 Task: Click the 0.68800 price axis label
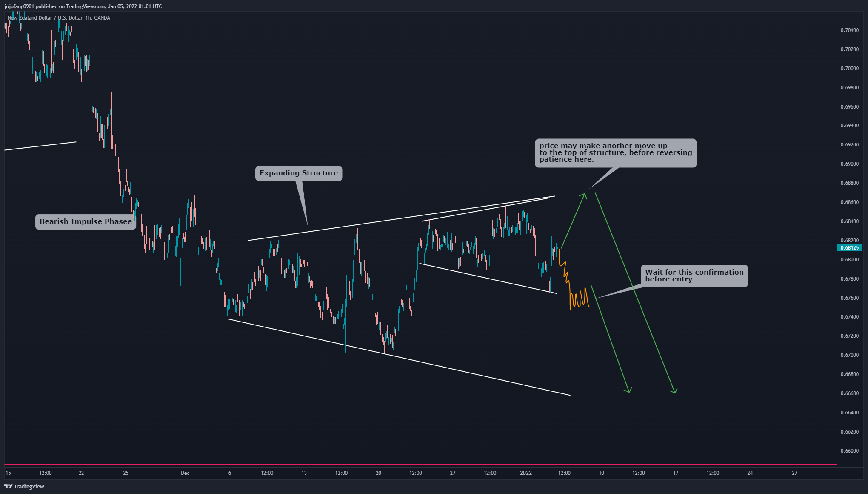[x=849, y=183]
